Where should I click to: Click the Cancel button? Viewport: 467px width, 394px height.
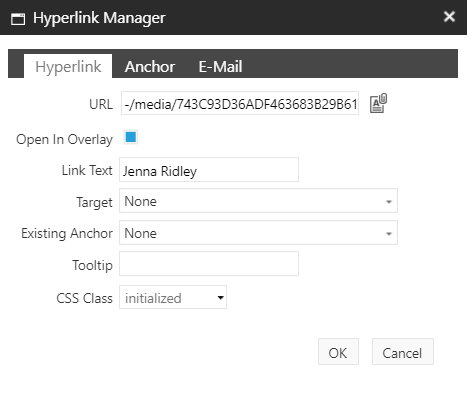coord(403,352)
